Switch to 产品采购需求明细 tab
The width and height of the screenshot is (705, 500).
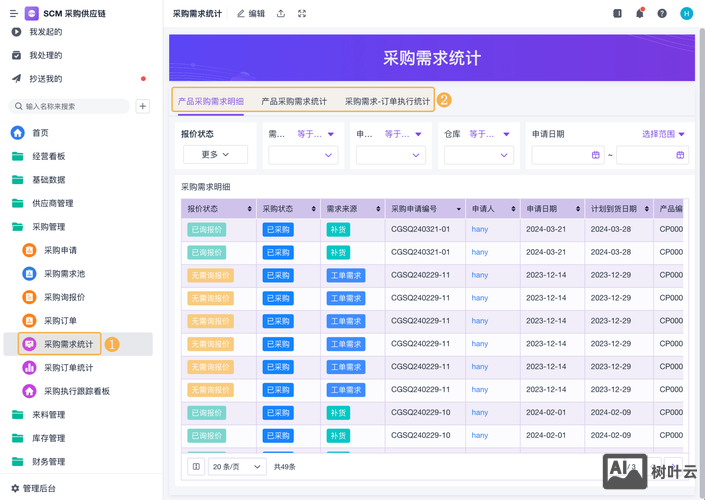(211, 101)
